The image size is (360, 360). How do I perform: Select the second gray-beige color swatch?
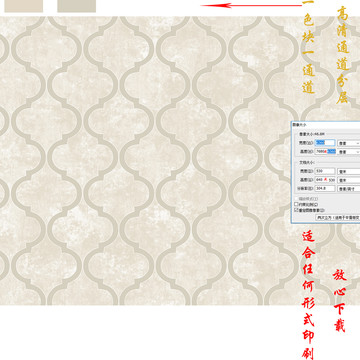tap(77, 6)
